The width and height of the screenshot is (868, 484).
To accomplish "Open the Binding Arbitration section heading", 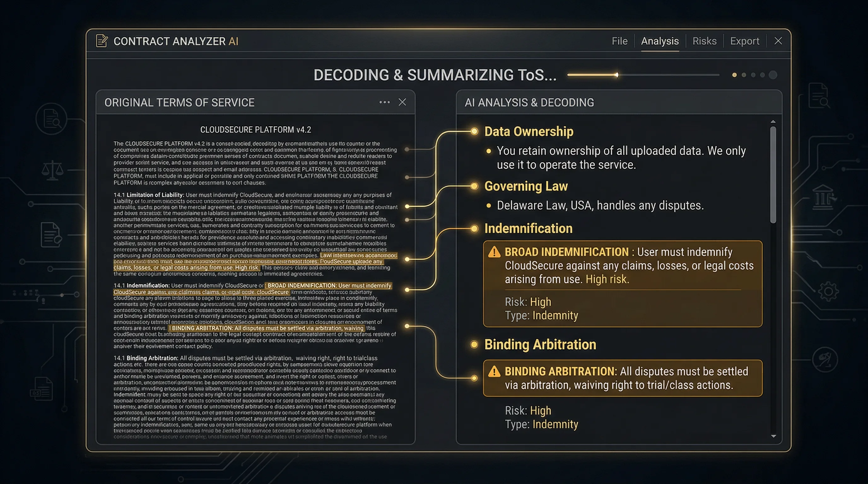I will [x=540, y=344].
